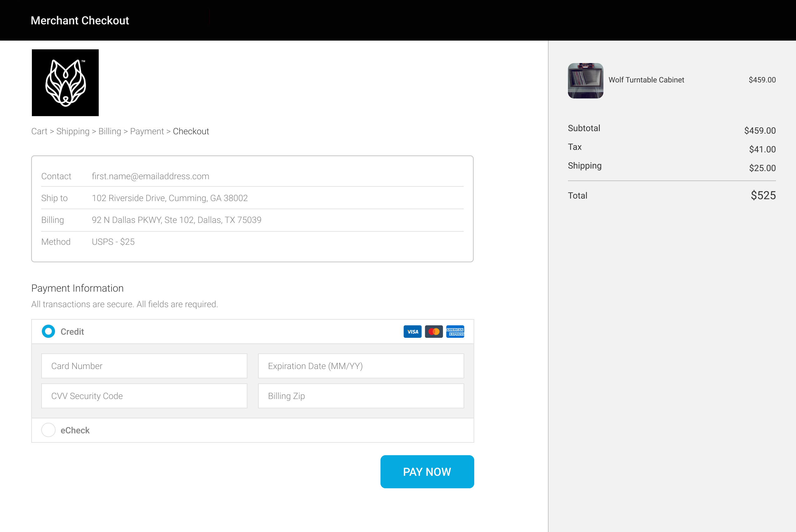This screenshot has height=532, width=796.
Task: Click the billing address 92 N Dallas PKWY
Action: click(177, 220)
